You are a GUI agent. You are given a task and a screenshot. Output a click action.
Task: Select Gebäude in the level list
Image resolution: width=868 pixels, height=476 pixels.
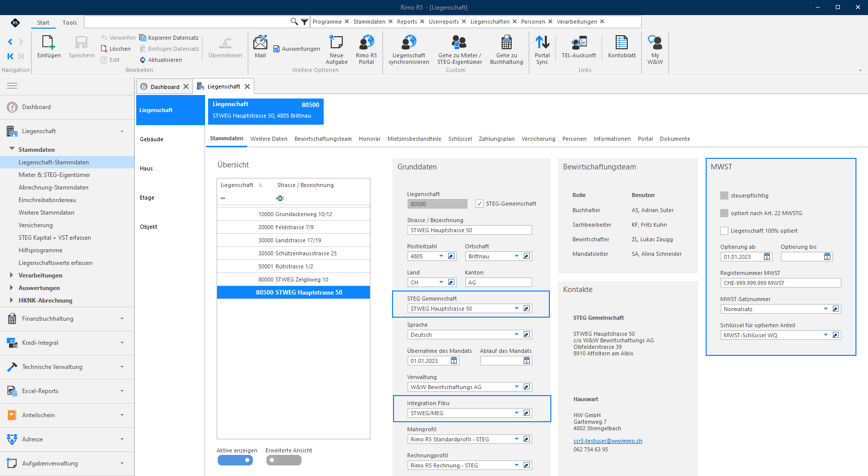click(x=152, y=139)
